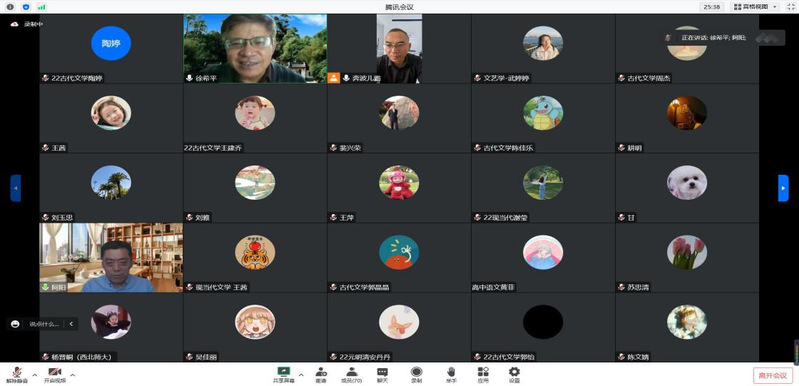Turn on camera (开启视频)

tap(55, 375)
